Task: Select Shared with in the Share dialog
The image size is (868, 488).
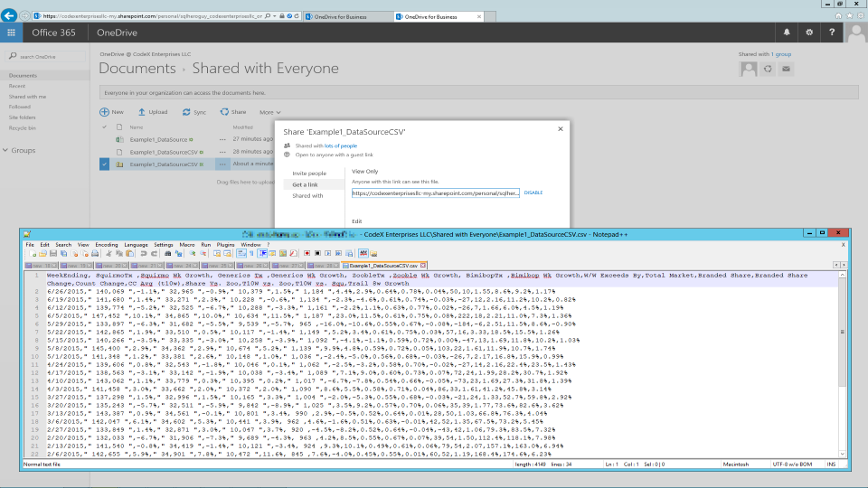Action: pos(307,196)
